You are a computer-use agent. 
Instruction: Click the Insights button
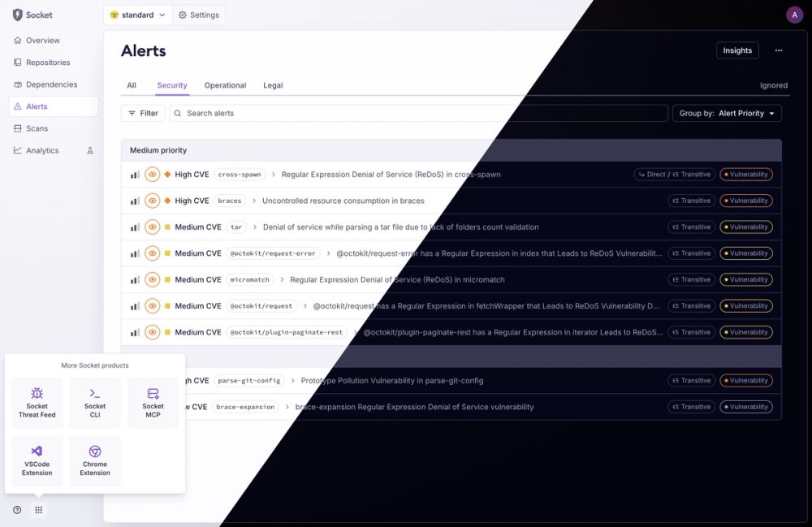[x=737, y=50]
